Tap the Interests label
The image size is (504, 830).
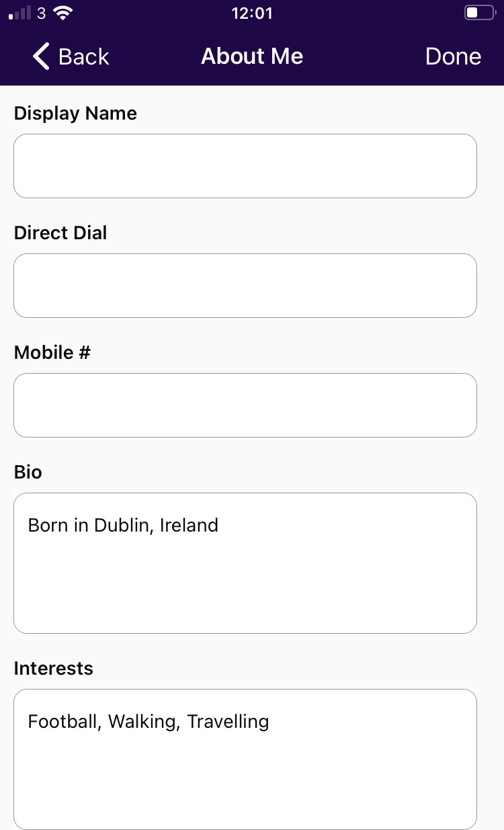[54, 668]
